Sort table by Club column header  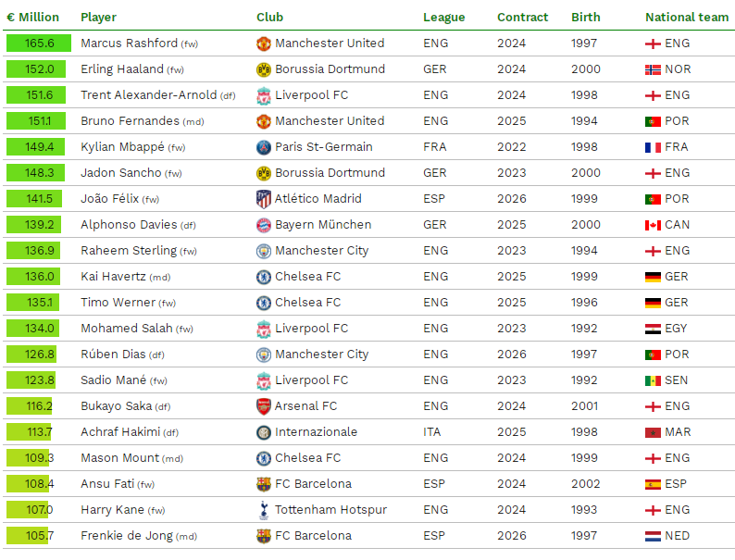pyautogui.click(x=269, y=18)
